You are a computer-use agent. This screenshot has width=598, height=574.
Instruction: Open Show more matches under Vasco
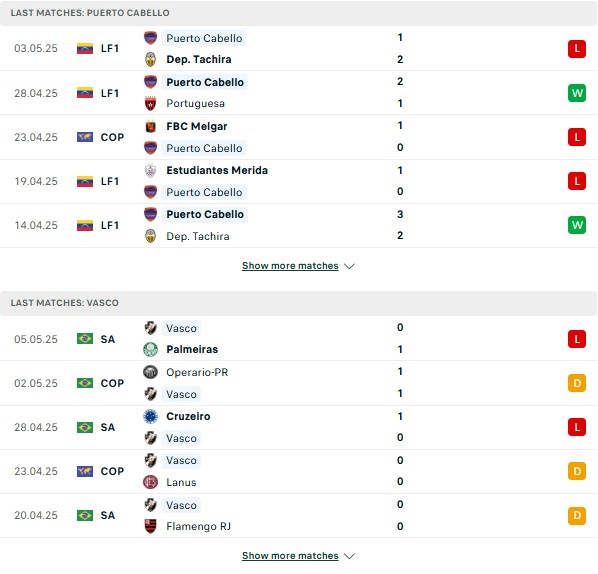pyautogui.click(x=290, y=556)
